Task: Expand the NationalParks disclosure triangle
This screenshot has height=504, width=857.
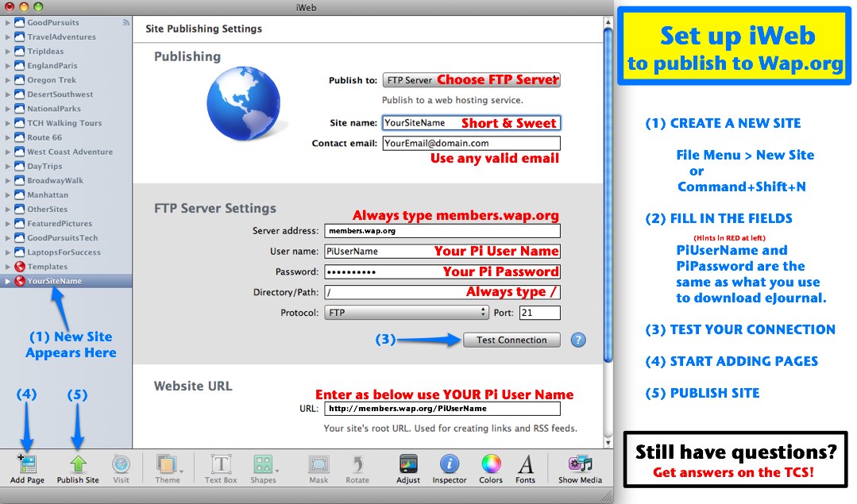Action: click(7, 109)
